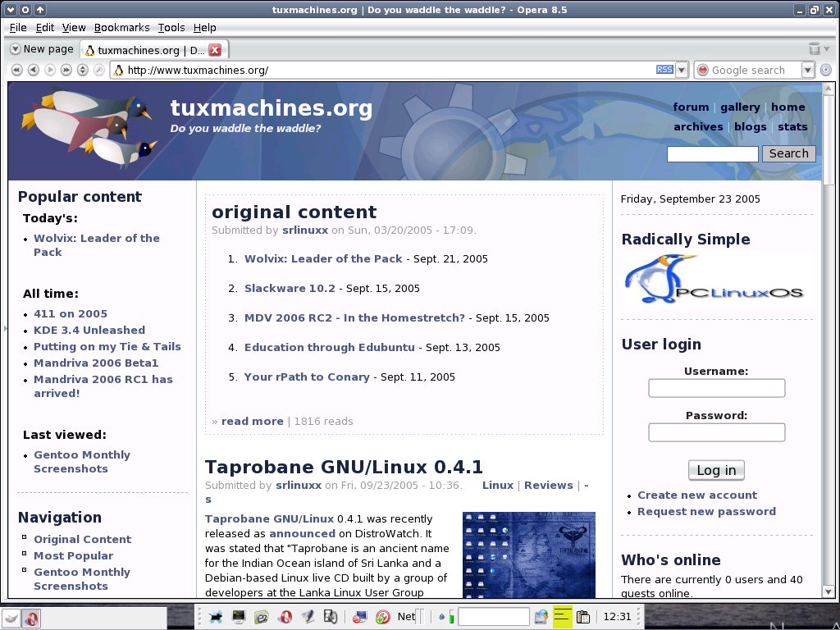Click the RSS feed icon in address bar
Image resolution: width=840 pixels, height=630 pixels.
664,70
